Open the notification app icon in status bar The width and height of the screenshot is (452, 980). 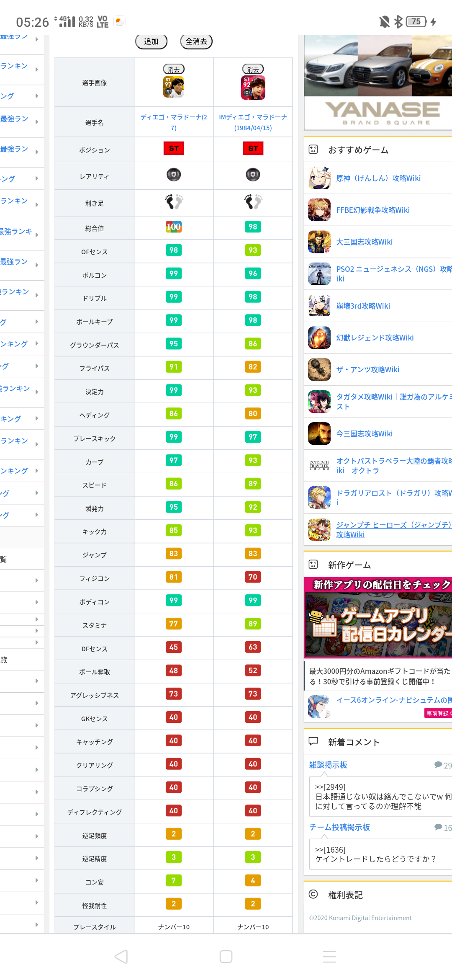pyautogui.click(x=120, y=21)
